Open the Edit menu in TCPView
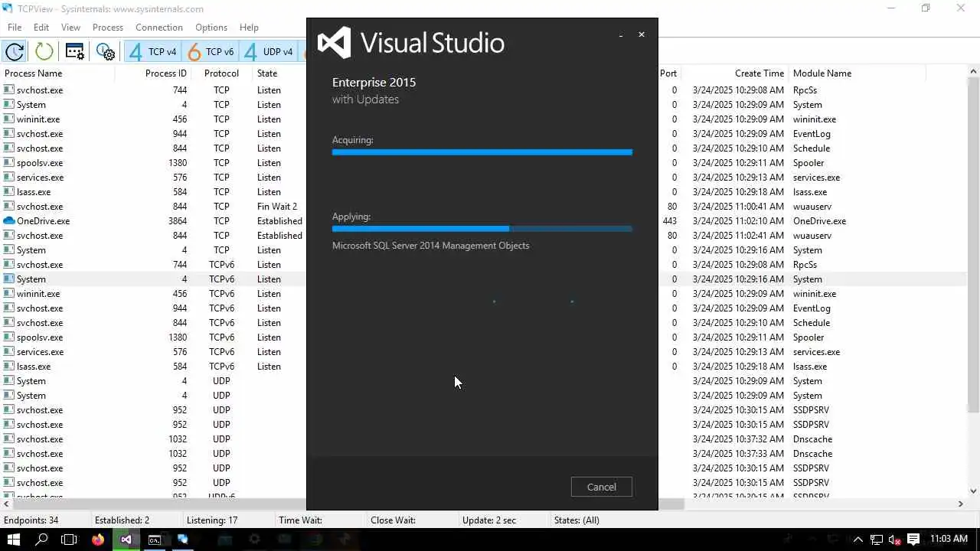 (41, 27)
